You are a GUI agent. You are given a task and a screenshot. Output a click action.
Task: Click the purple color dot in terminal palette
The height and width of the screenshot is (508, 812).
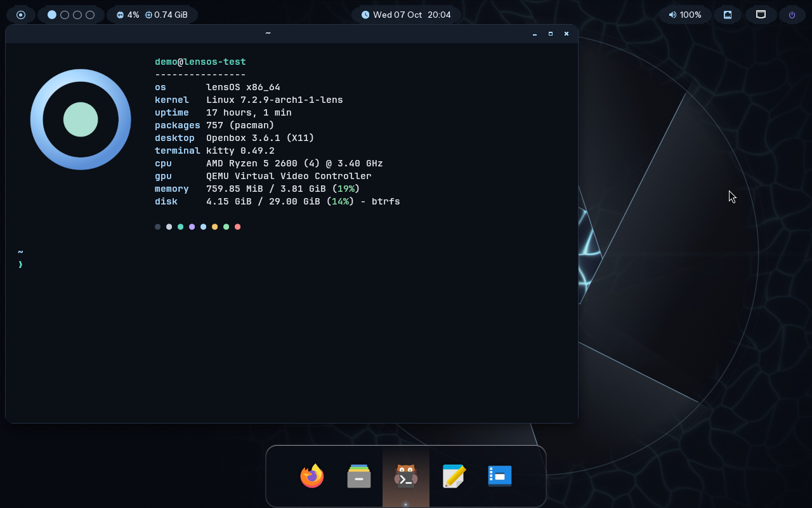[192, 227]
